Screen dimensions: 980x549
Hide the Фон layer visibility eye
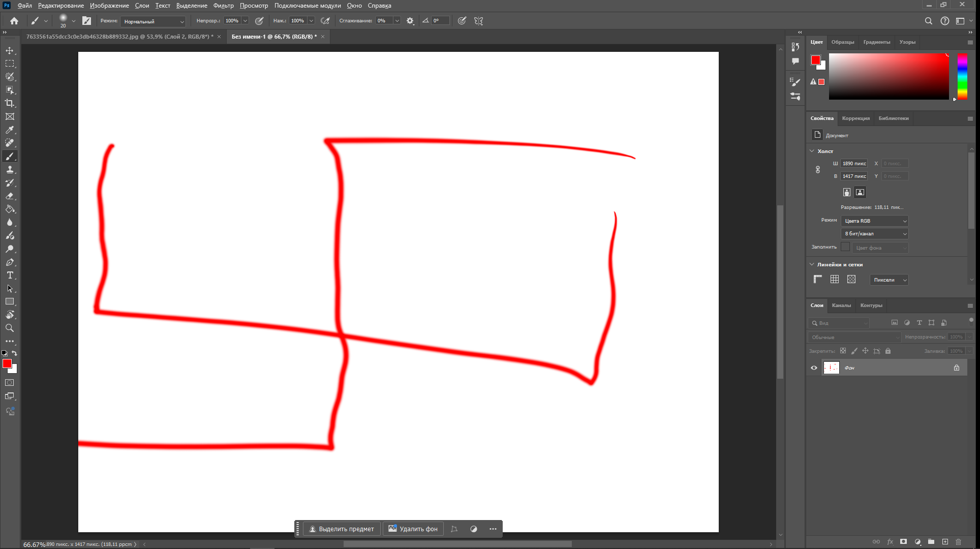click(x=814, y=368)
